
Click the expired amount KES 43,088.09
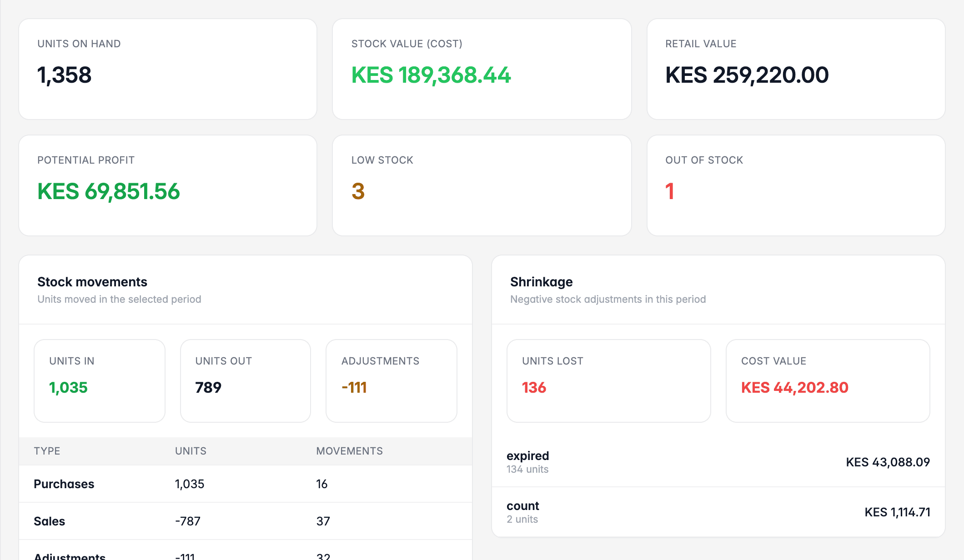tap(888, 462)
